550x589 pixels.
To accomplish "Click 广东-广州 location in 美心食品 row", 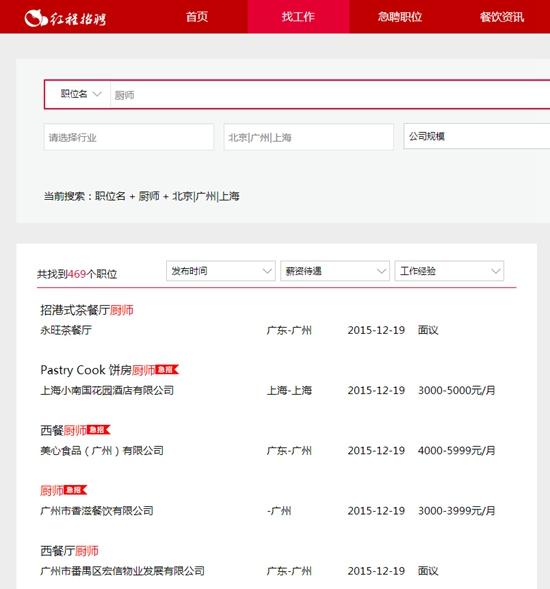I will point(289,450).
